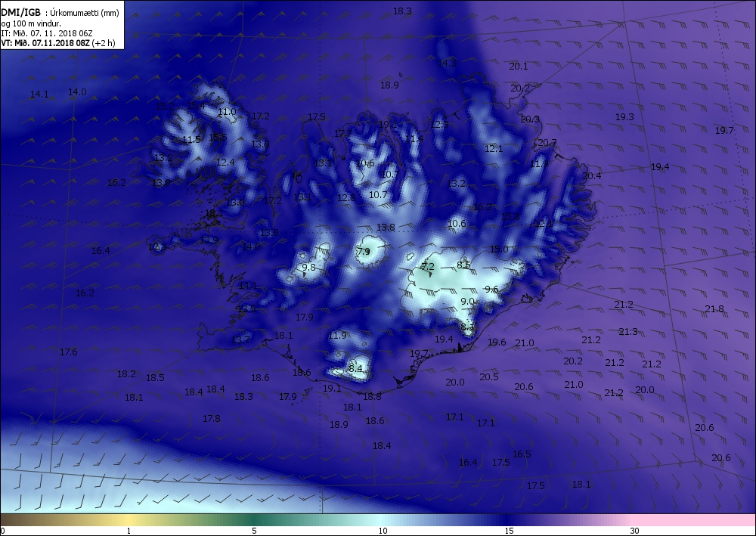Click the 19.6 value off southeast coast
Viewport: 756px width, 536px height.
(497, 342)
